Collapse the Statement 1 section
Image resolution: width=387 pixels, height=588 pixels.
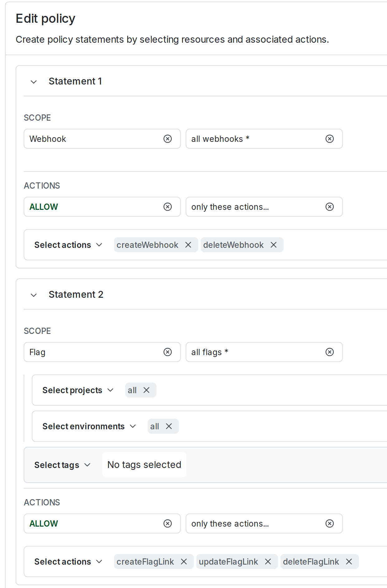click(x=34, y=82)
